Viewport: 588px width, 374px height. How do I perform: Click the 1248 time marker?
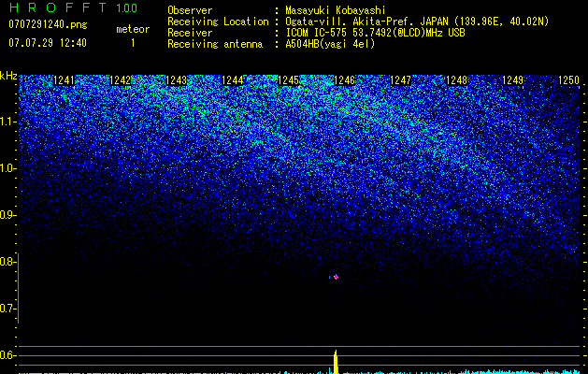(x=457, y=80)
